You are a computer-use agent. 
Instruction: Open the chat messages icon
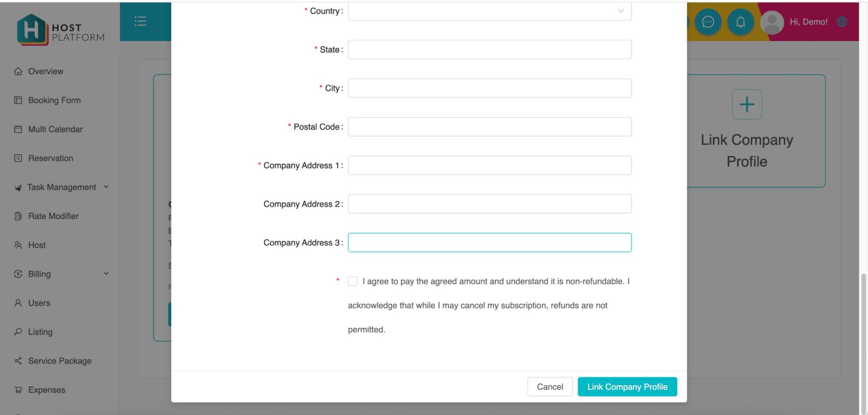click(708, 22)
